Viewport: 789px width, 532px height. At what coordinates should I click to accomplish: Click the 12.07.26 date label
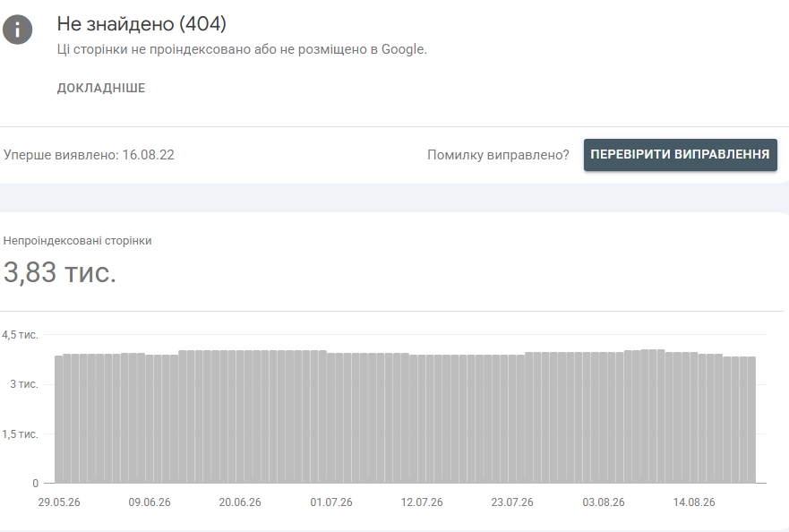tap(422, 502)
